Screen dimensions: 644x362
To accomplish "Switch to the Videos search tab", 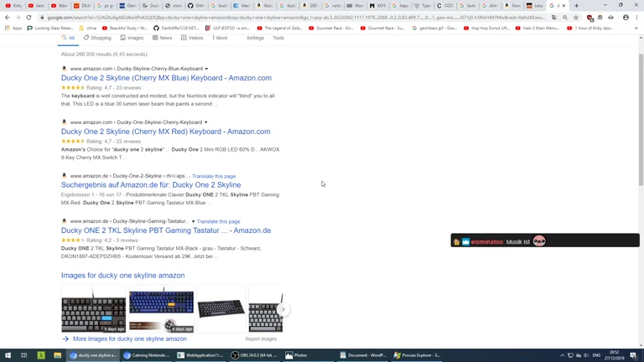I will (x=192, y=38).
